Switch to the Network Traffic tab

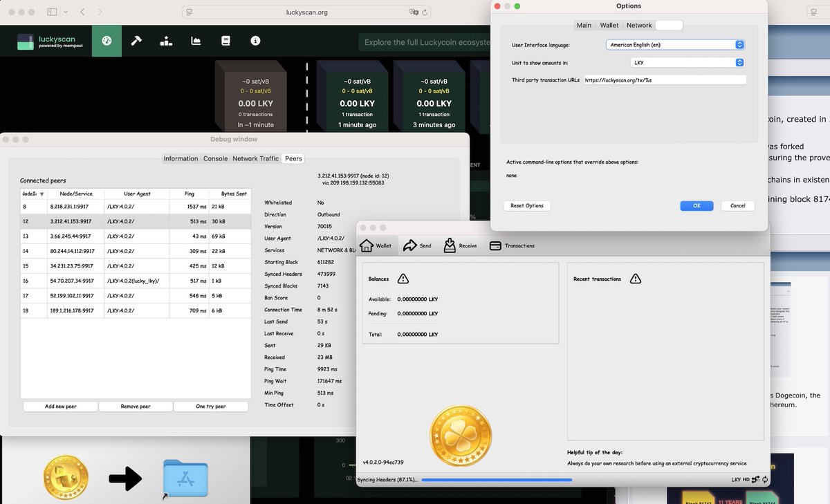click(x=255, y=158)
